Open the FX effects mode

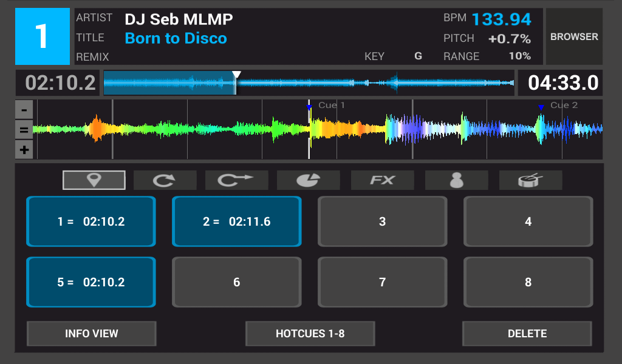(383, 180)
